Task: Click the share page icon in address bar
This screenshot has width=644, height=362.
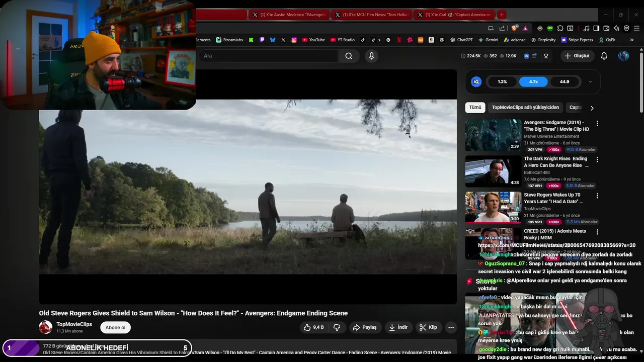Action: click(x=502, y=28)
